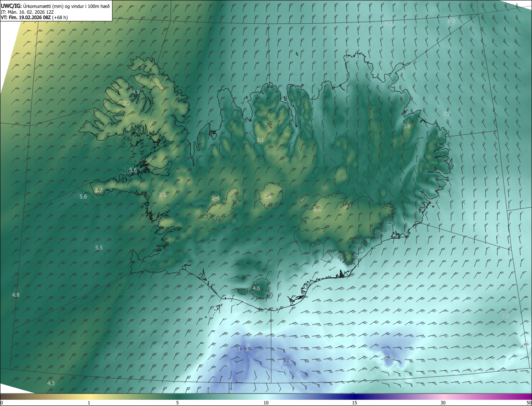This screenshot has height=406, width=532.
Task: Click the 4.6 value label near the south coast
Action: point(256,288)
